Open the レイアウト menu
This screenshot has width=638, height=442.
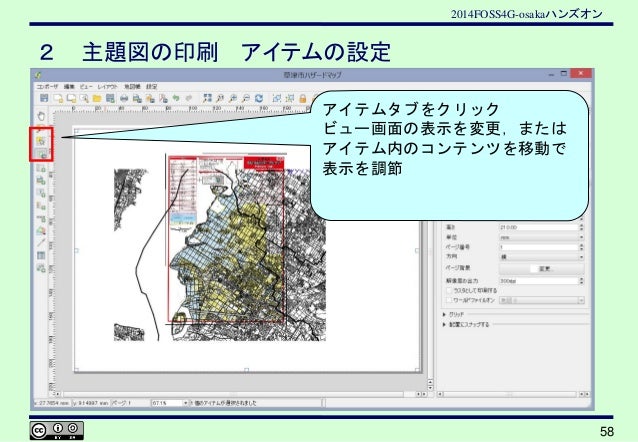pos(107,87)
